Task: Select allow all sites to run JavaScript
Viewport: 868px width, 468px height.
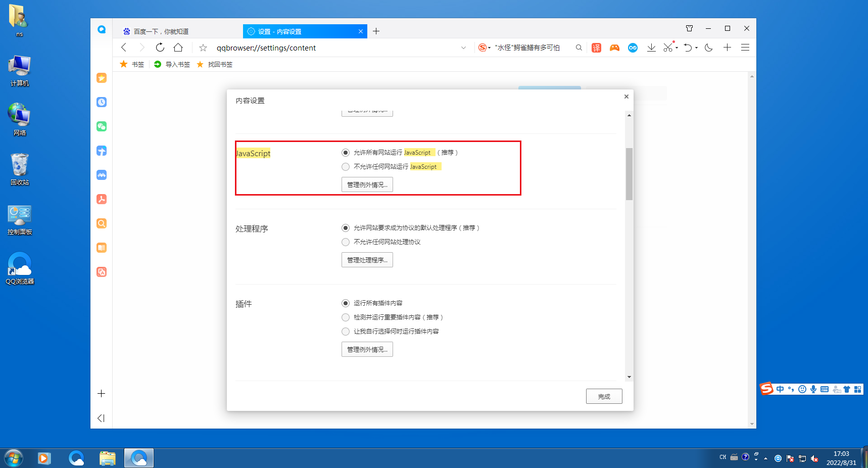Action: pos(346,153)
